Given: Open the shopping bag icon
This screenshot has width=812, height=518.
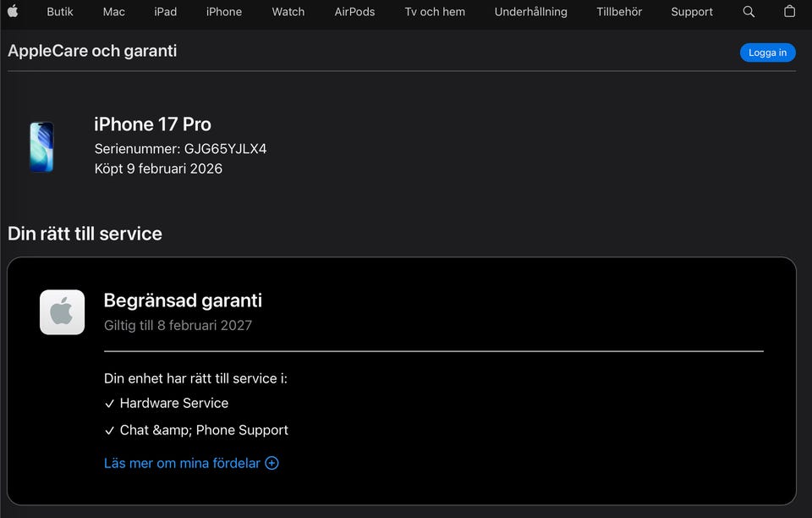Looking at the screenshot, I should (789, 12).
